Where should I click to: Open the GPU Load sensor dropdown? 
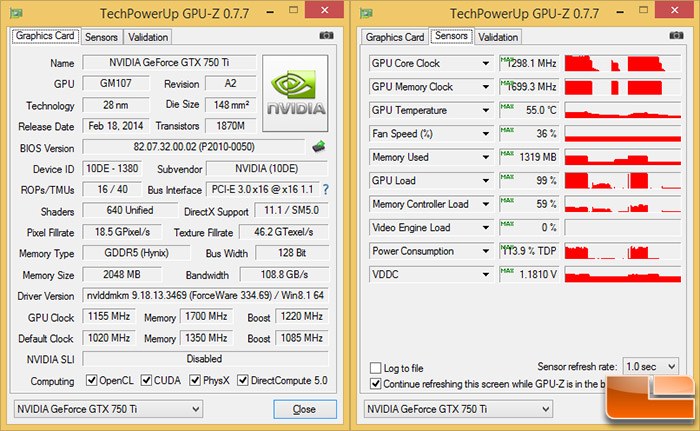pos(486,180)
